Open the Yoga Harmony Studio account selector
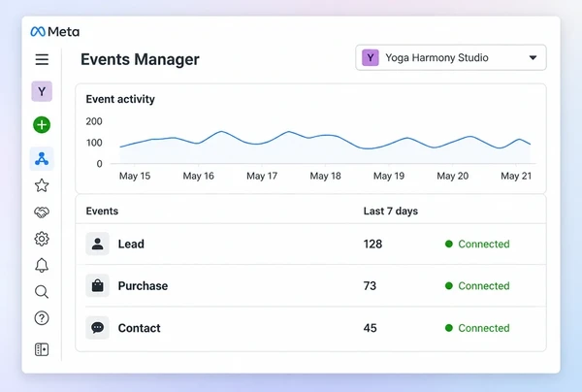 pos(451,57)
